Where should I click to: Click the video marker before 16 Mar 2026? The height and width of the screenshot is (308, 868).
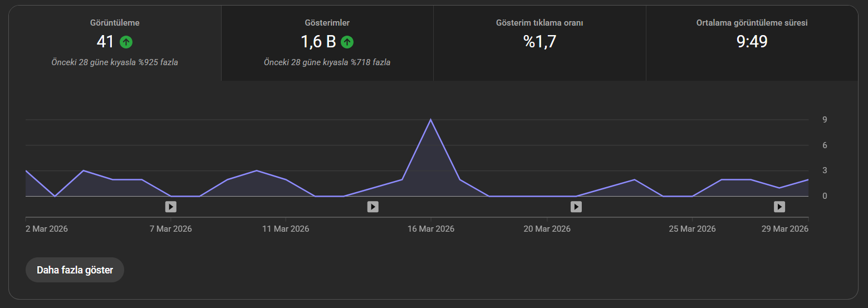[x=373, y=207]
